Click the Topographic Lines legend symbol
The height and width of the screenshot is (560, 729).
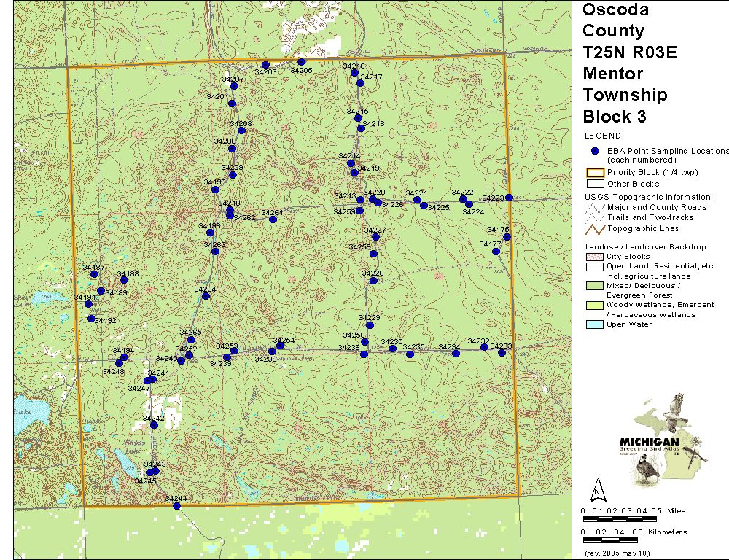click(593, 229)
